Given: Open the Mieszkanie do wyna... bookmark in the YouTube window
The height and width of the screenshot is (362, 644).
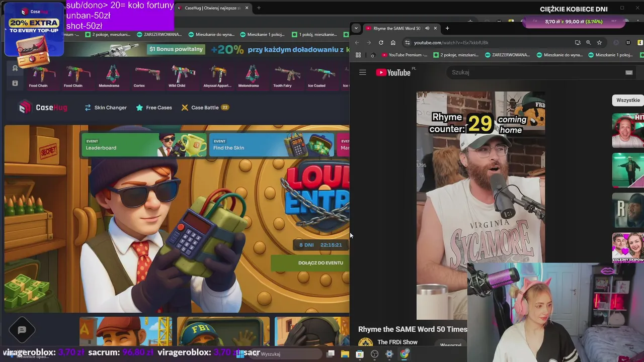Looking at the screenshot, I should [559, 55].
